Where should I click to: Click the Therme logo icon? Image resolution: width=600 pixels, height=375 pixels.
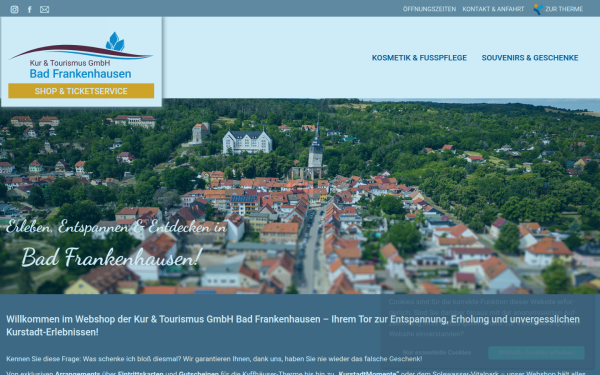(x=538, y=9)
